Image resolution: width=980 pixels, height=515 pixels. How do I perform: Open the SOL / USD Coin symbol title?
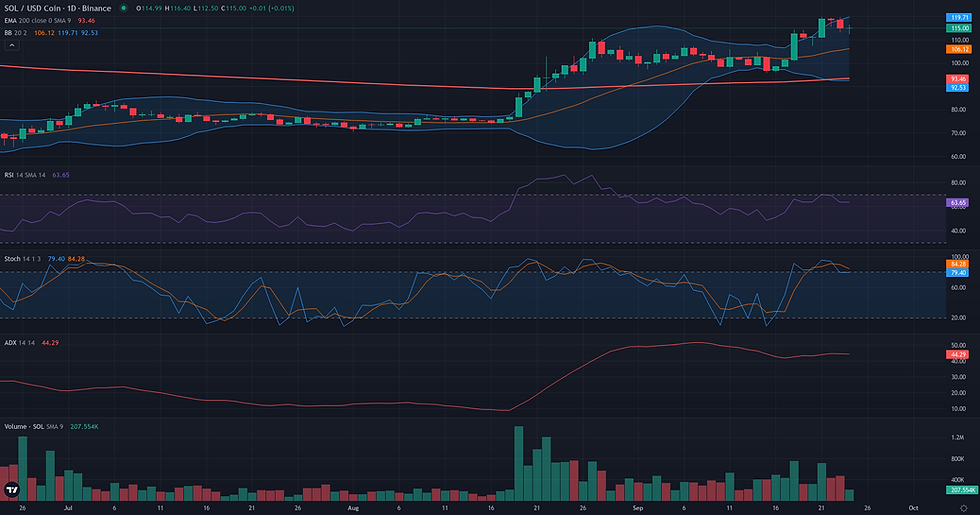pos(58,8)
